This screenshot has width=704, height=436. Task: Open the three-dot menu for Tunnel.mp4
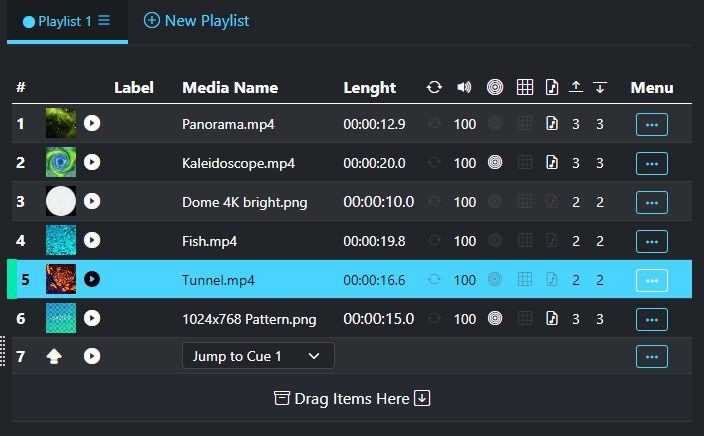click(x=651, y=280)
